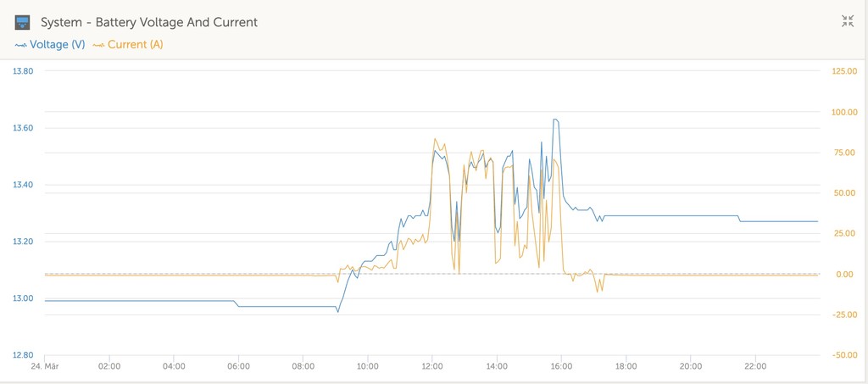Click the 06:00 time axis label
The image size is (868, 384).
tap(238, 366)
